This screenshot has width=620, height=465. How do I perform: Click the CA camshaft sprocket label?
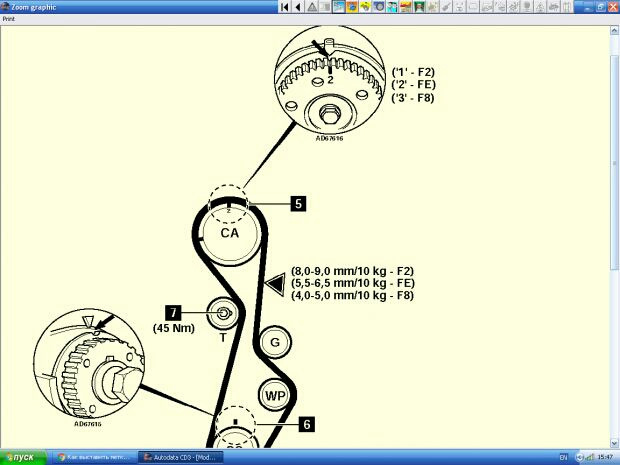229,233
